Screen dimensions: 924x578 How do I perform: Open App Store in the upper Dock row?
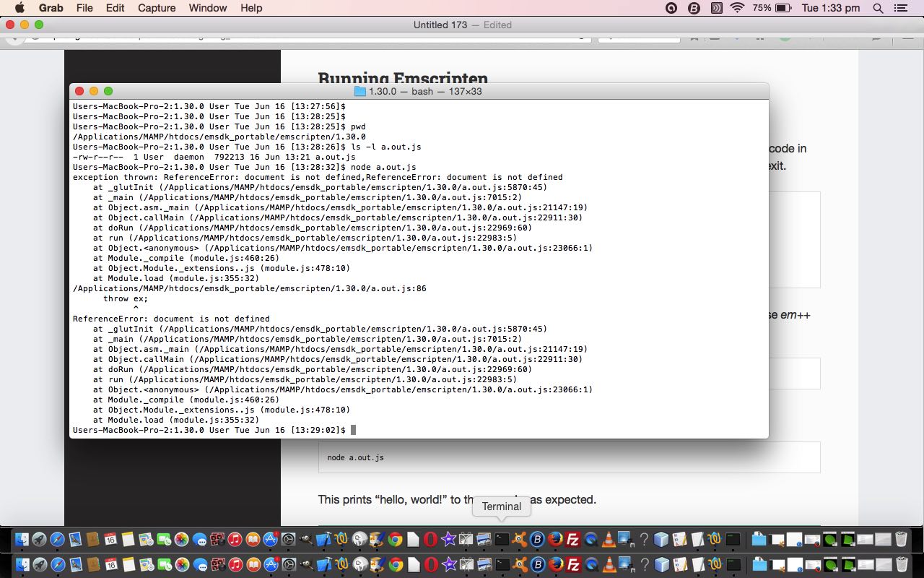[271, 539]
